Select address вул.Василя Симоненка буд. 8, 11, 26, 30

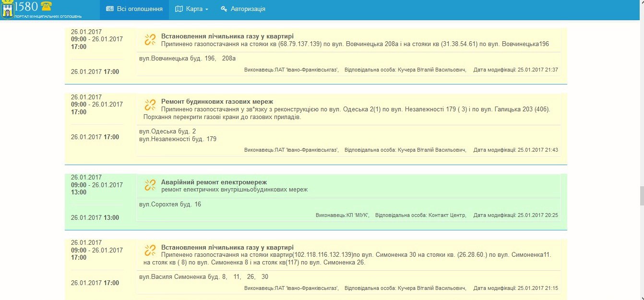[x=203, y=276]
